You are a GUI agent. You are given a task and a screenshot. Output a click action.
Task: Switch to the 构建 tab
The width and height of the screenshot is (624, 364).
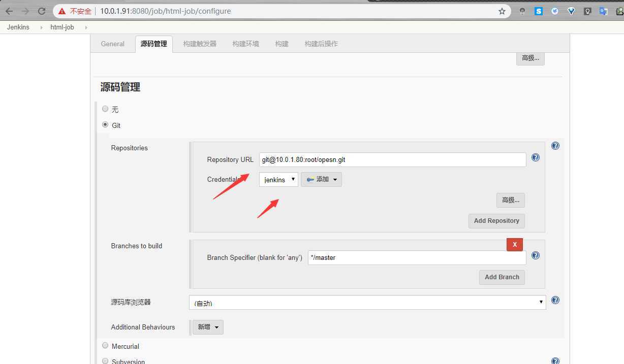(282, 44)
